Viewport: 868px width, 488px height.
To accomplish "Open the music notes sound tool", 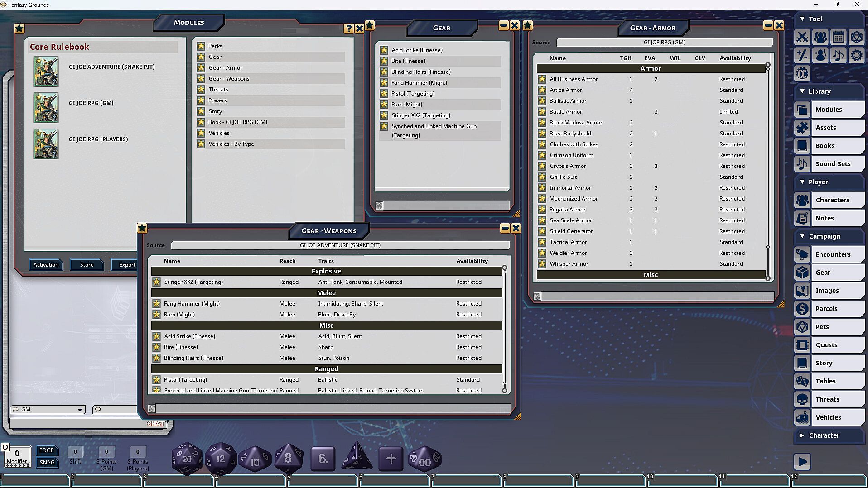I will [838, 55].
